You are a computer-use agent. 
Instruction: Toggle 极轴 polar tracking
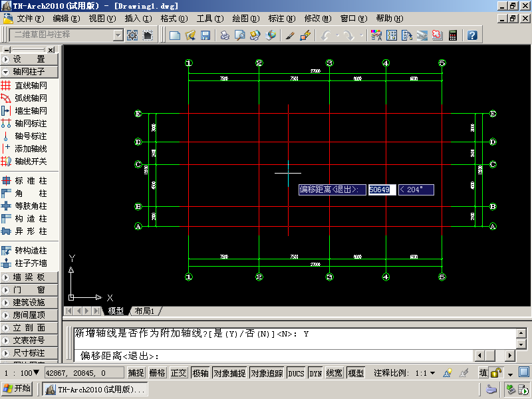[x=200, y=373]
